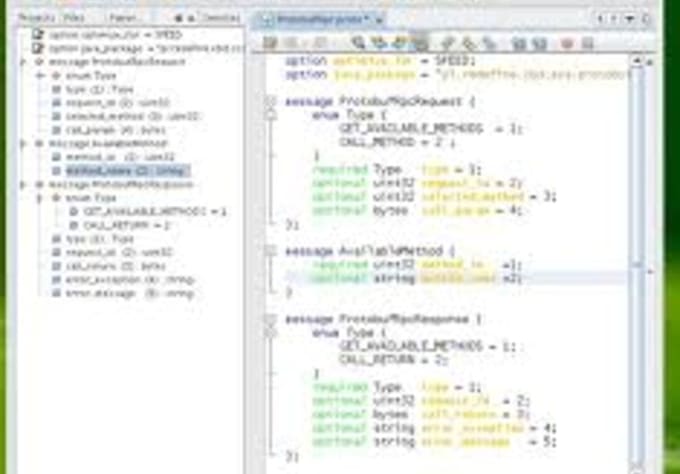Click the scroll documents right arrow
680x474 pixels.
614,19
